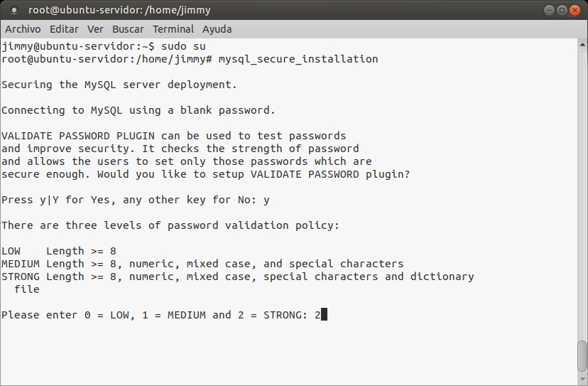Open the Archivo menu
Image resolution: width=588 pixels, height=386 pixels.
click(23, 29)
